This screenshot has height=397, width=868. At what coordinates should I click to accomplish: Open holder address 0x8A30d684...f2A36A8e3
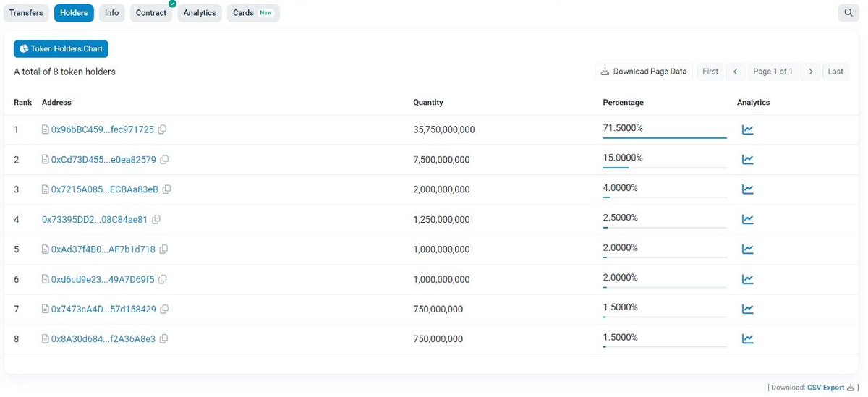103,338
